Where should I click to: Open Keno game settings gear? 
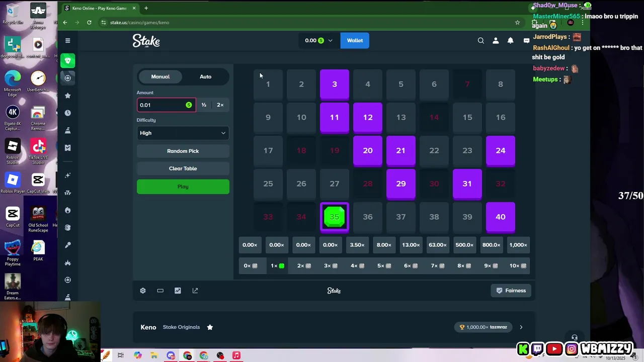(143, 291)
